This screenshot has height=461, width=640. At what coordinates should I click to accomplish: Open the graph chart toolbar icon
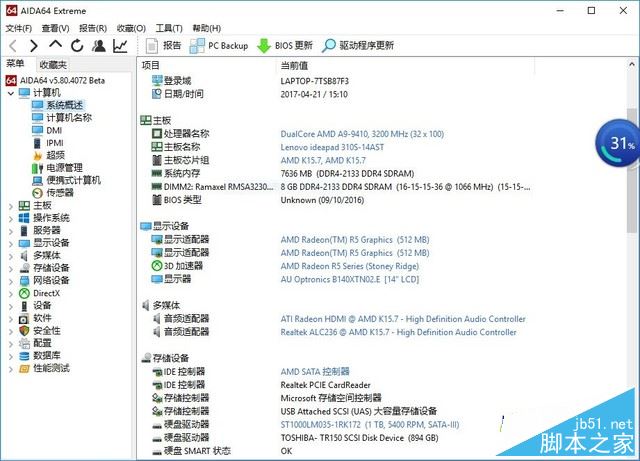click(120, 46)
